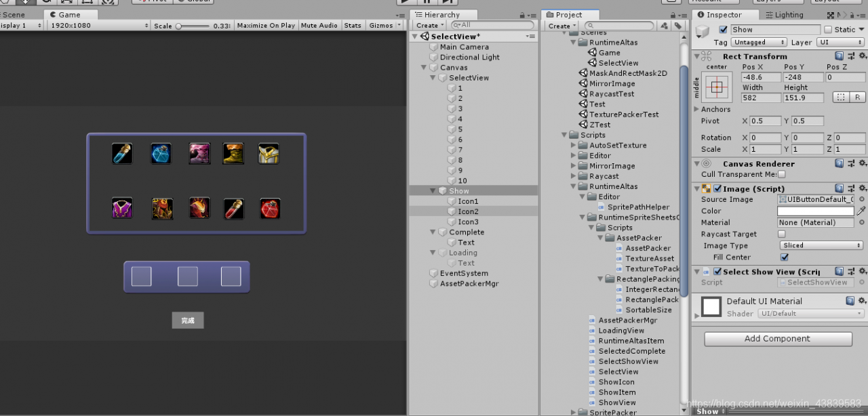The height and width of the screenshot is (416, 868).
Task: Click the Stats button in Game view
Action: point(353,26)
